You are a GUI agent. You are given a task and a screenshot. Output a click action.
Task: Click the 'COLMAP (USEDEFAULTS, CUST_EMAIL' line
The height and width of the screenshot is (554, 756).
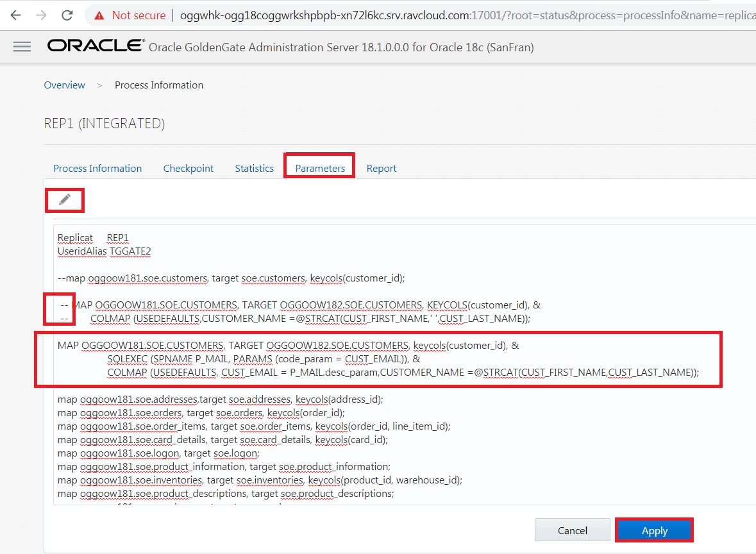(x=403, y=373)
